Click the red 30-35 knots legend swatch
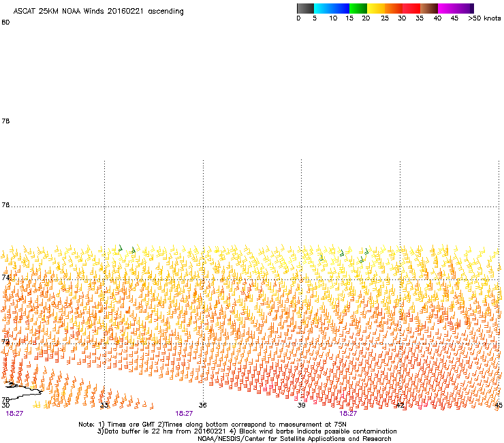This screenshot has width=504, height=443. pyautogui.click(x=411, y=8)
